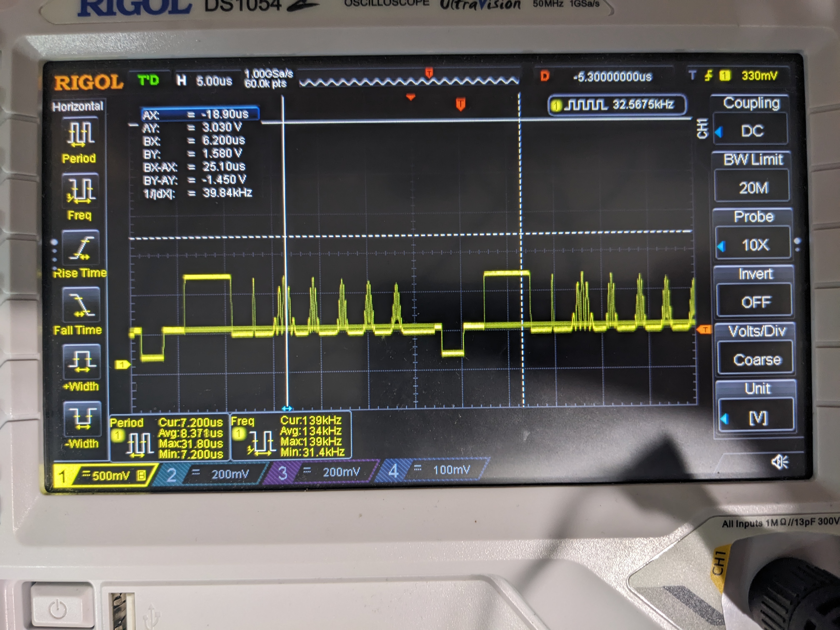Click the channel 1 ground level marker
Image resolution: width=840 pixels, height=630 pixels.
point(122,365)
